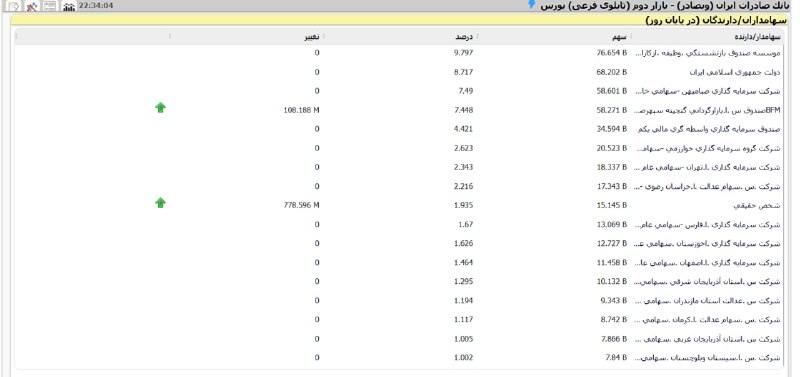Click the blue lightning bolt beside the stock title
Image resolution: width=800 pixels, height=377 pixels.
pos(532,5)
